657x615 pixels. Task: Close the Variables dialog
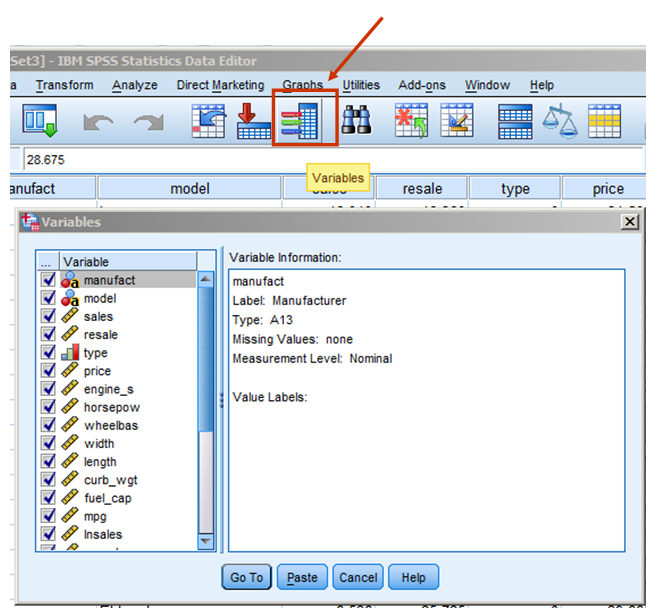point(629,221)
